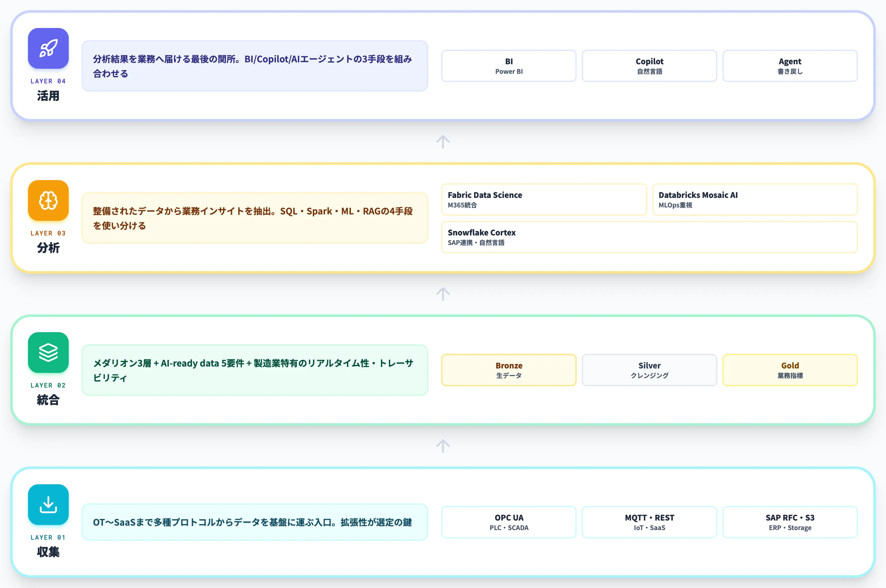Select the Copilot card
Screen dimensions: 886x588
(649, 66)
